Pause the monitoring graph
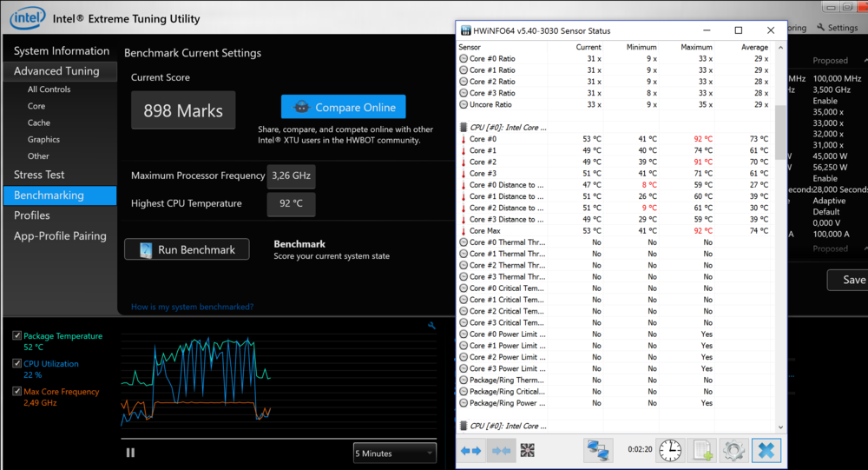 coord(130,453)
